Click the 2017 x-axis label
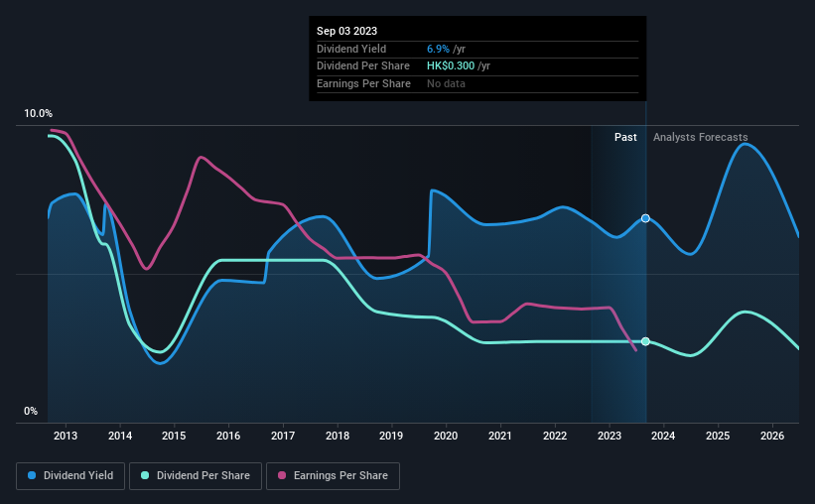Image resolution: width=815 pixels, height=504 pixels. pyautogui.click(x=283, y=436)
